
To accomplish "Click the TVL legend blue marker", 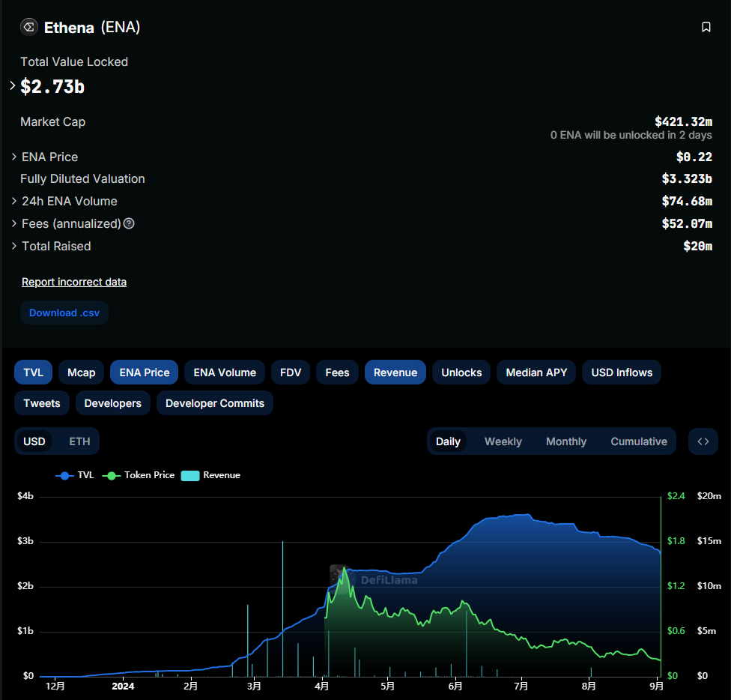I will click(64, 475).
